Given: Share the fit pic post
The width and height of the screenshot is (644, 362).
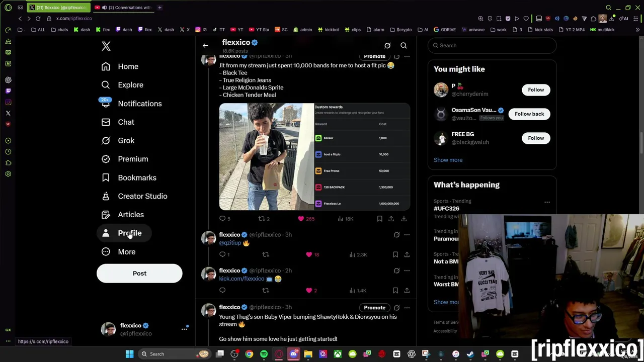Looking at the screenshot, I should tap(391, 219).
